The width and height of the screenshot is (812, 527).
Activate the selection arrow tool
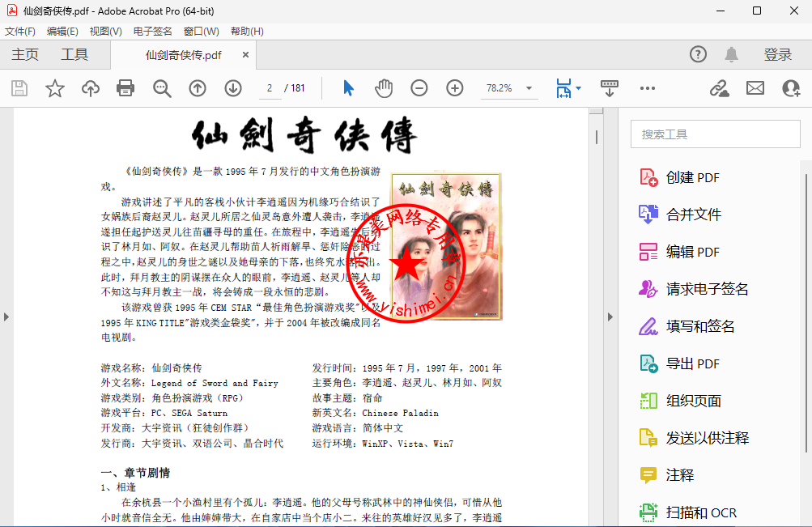[348, 88]
